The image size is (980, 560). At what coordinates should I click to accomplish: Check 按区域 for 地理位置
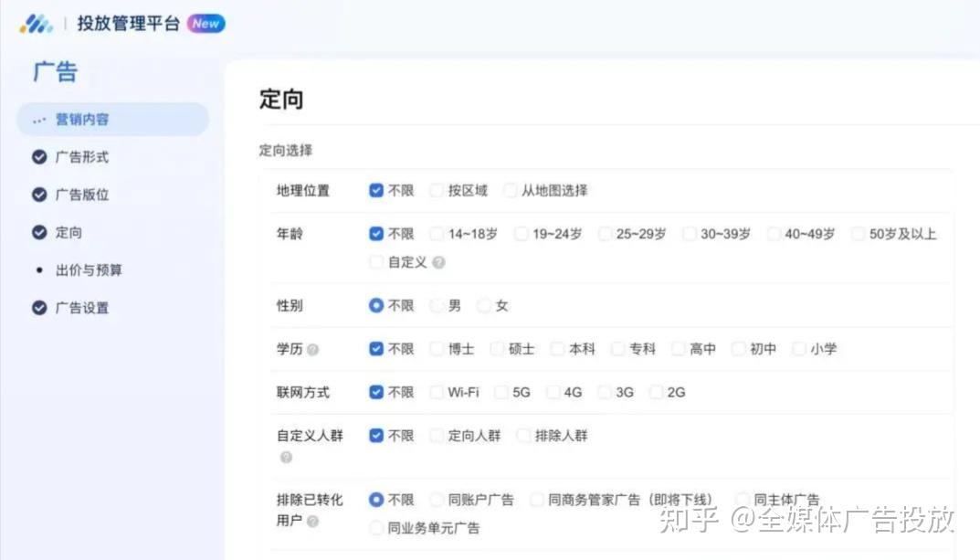[x=437, y=190]
